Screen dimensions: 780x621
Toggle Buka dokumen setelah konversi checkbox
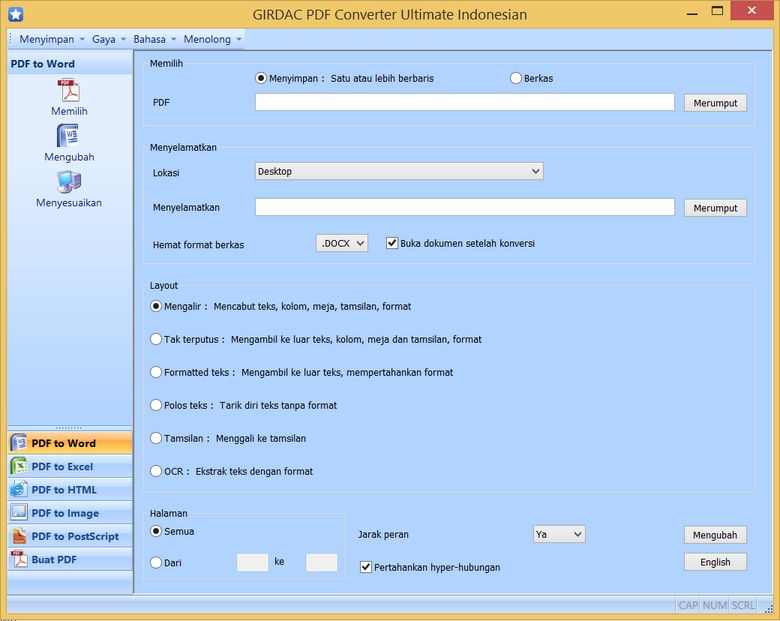click(392, 243)
